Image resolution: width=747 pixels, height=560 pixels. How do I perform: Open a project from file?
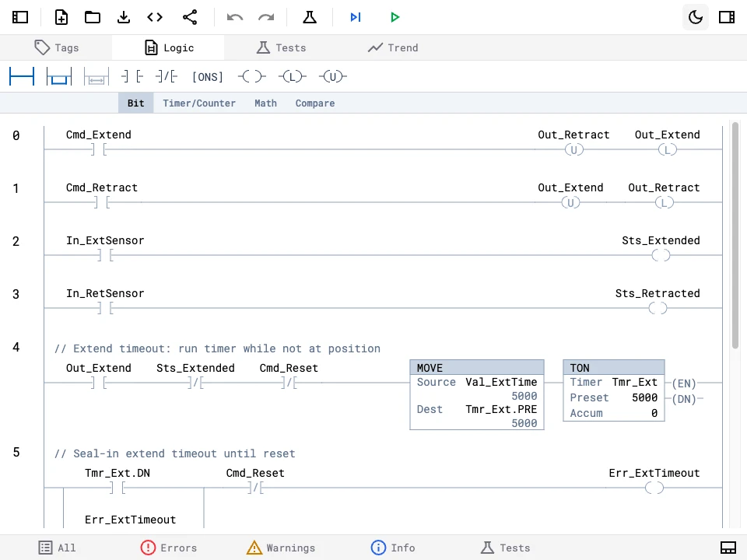(x=93, y=17)
